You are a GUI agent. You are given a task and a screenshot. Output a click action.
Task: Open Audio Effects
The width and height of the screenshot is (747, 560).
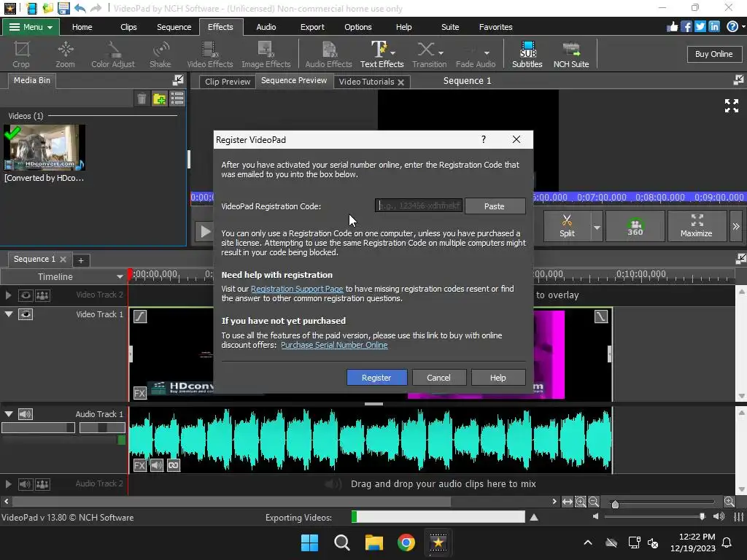pos(328,54)
